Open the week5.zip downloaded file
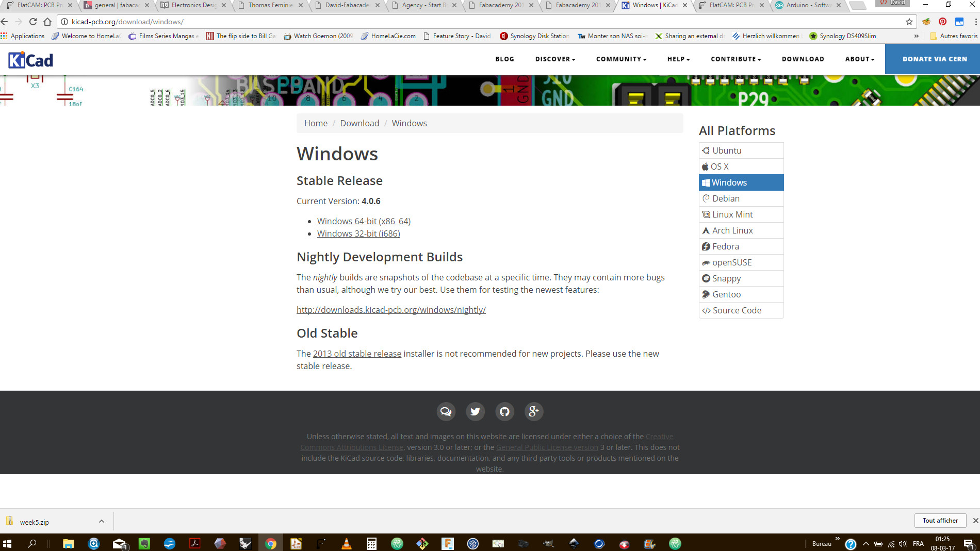 tap(34, 522)
